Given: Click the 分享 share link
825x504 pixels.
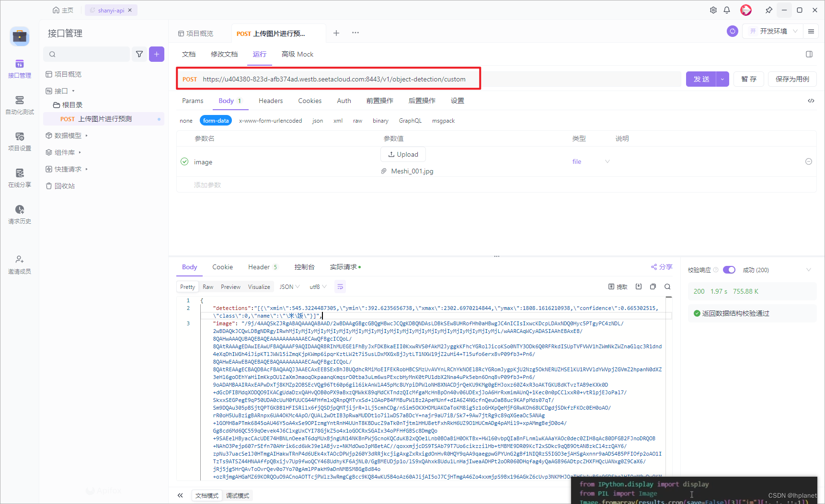Looking at the screenshot, I should click(662, 267).
